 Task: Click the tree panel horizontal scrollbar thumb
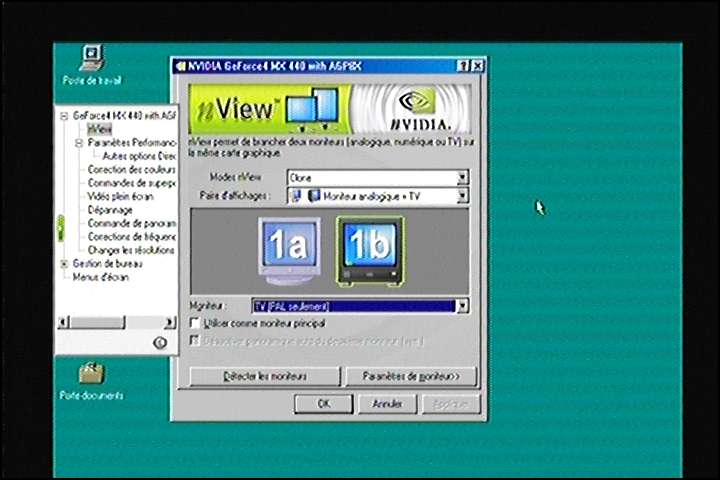(x=97, y=322)
